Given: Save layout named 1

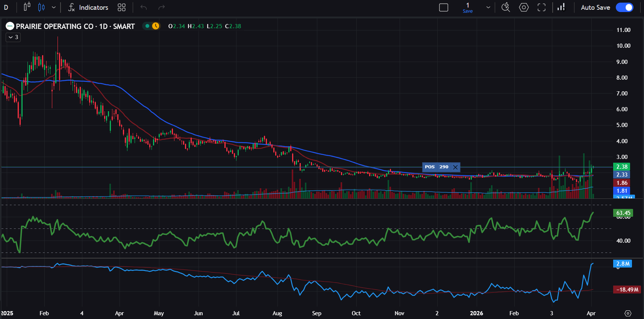Looking at the screenshot, I should 468,8.
